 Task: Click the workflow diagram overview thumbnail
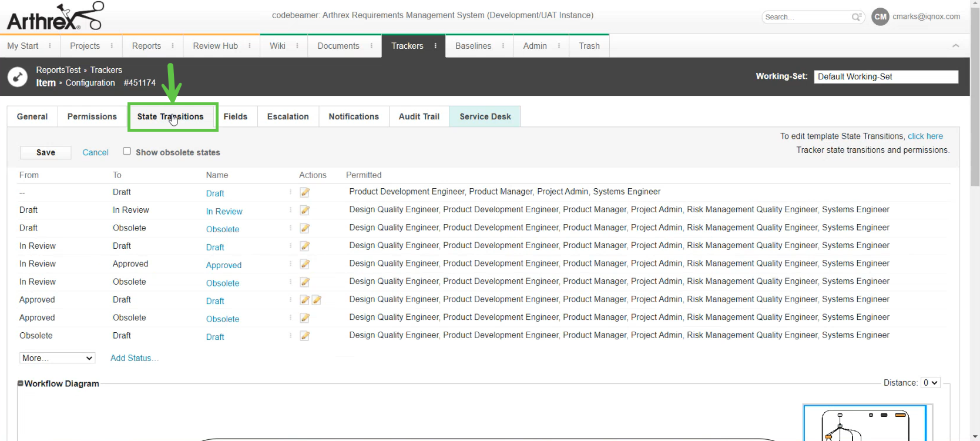[x=864, y=423]
